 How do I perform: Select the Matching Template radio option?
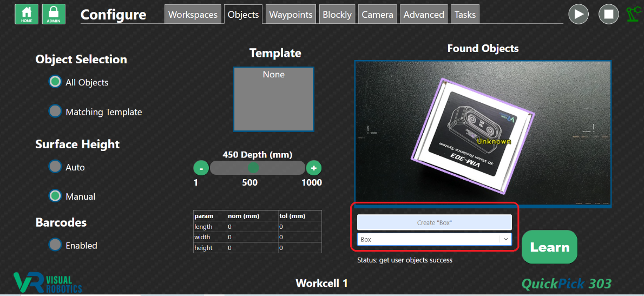coord(55,111)
